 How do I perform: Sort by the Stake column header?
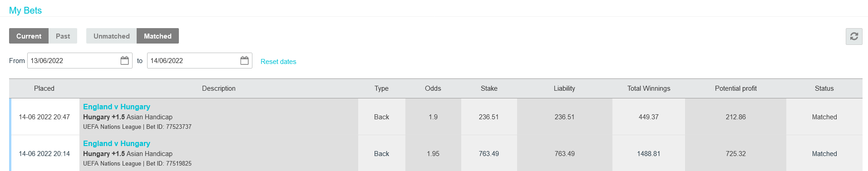489,88
